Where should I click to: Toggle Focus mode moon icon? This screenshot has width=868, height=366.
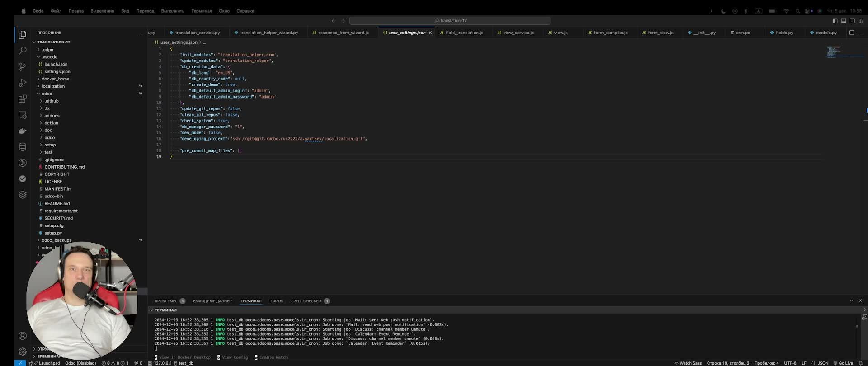pos(723,11)
